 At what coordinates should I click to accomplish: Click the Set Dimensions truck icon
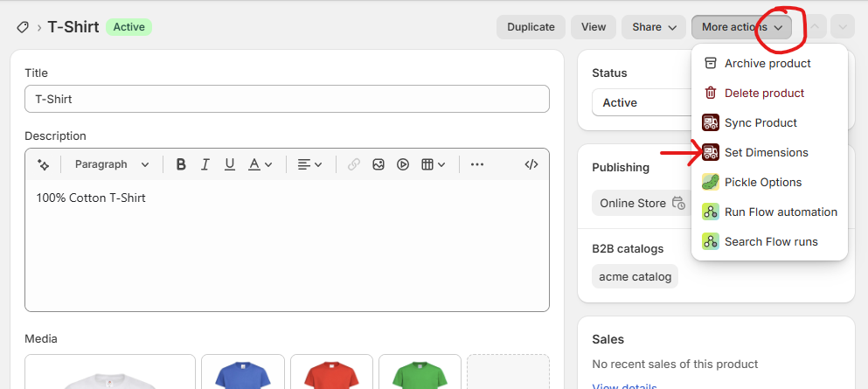point(711,153)
